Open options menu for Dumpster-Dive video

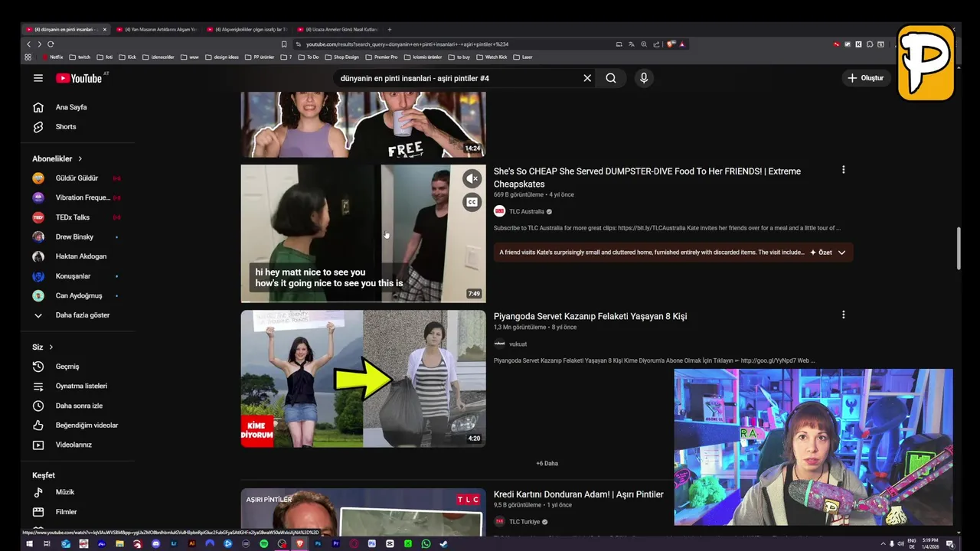843,170
